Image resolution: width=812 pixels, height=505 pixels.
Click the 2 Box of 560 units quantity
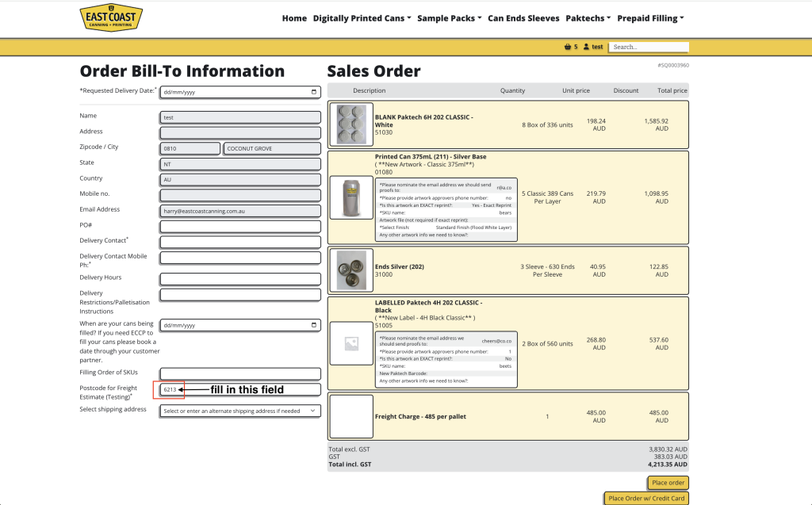coord(547,343)
